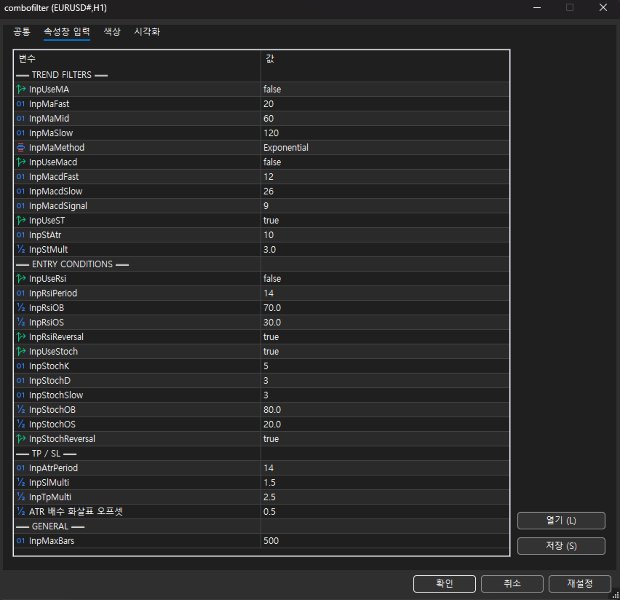This screenshot has height=600, width=620.
Task: Open the 시각화 tab
Action: coord(147,32)
